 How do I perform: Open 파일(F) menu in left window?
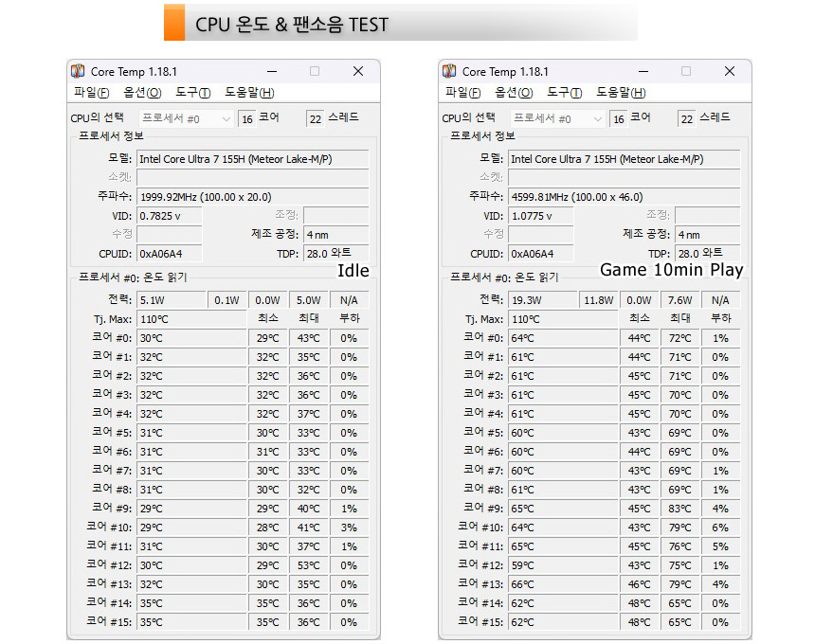[x=92, y=93]
